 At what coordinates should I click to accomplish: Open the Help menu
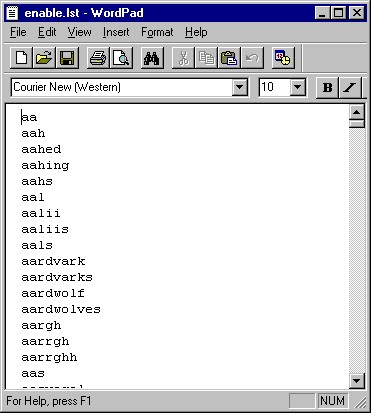pyautogui.click(x=196, y=32)
